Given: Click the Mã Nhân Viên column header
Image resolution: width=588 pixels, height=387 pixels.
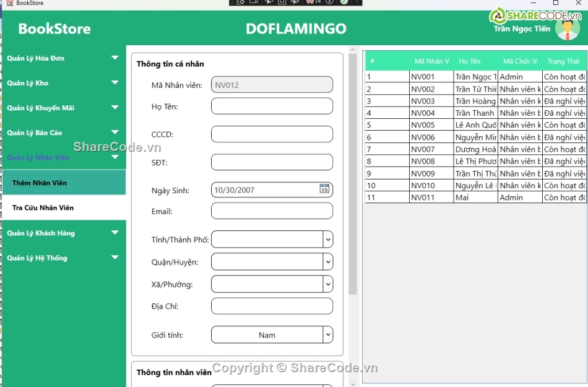Looking at the screenshot, I should pos(431,61).
